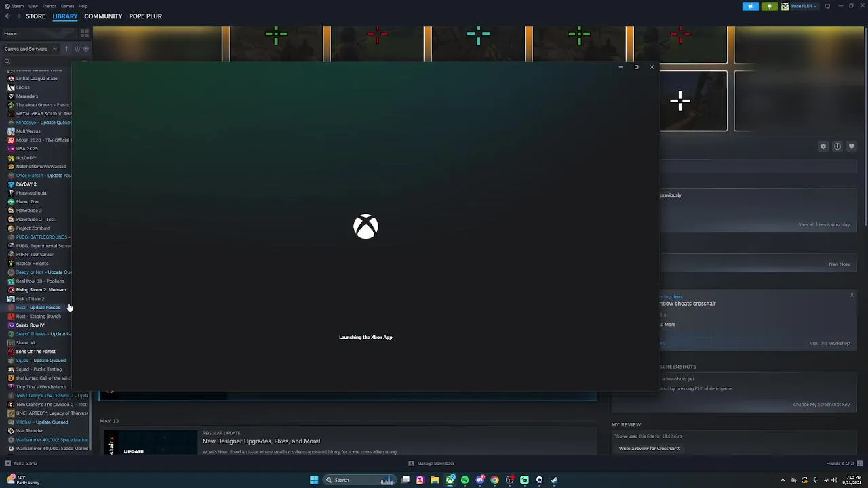Select PAYDAY 2 in the library list

(x=26, y=184)
